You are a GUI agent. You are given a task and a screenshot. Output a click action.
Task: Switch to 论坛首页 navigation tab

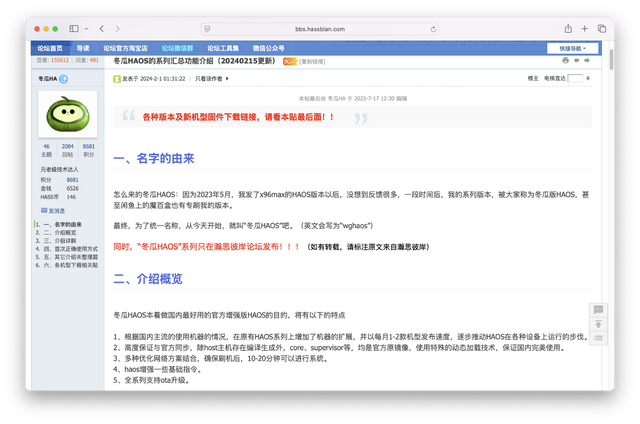50,47
